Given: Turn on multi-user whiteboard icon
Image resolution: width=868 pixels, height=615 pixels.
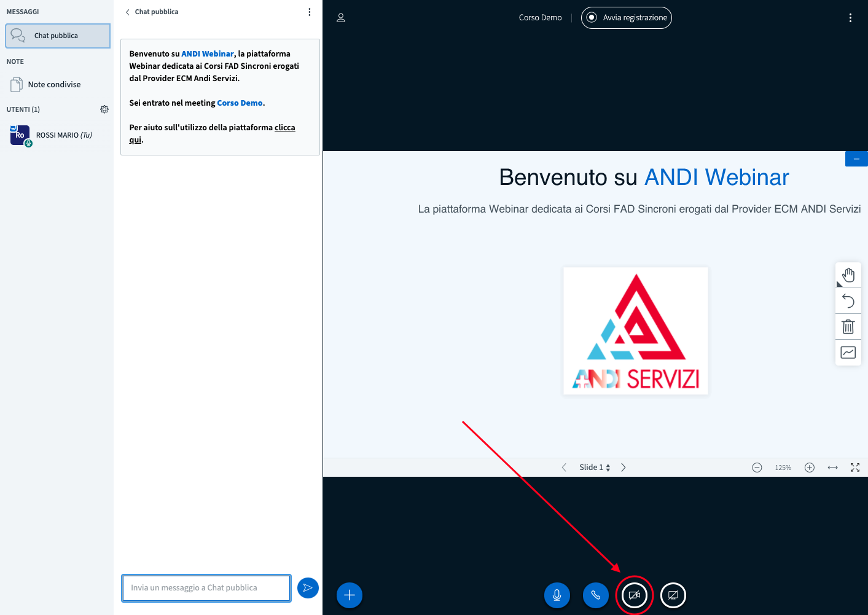Looking at the screenshot, I should tap(848, 353).
